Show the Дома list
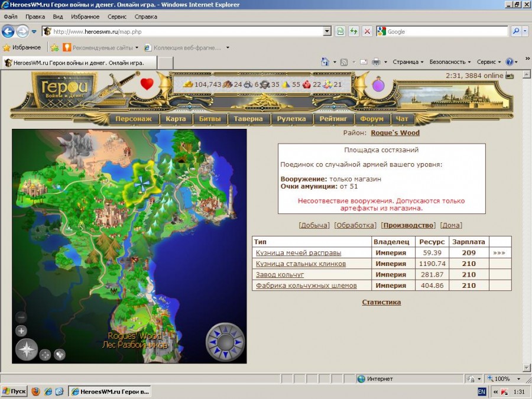The width and height of the screenshot is (532, 399). pyautogui.click(x=451, y=225)
